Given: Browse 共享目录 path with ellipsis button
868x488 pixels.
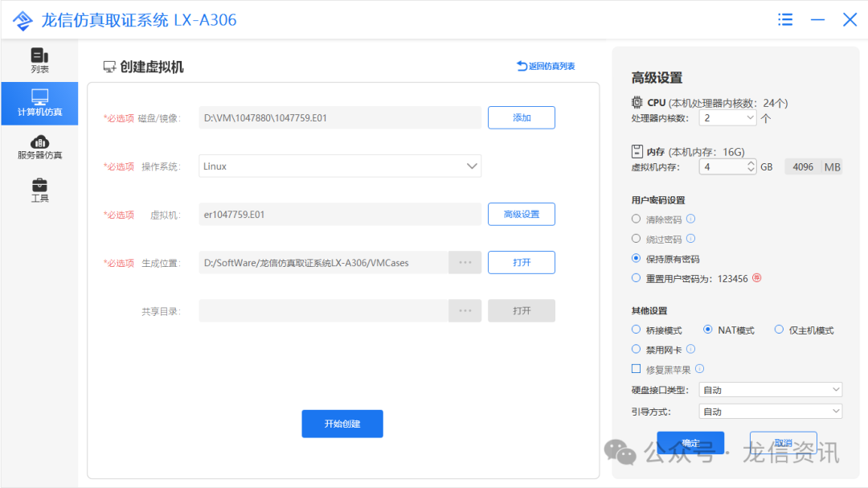Looking at the screenshot, I should (465, 311).
